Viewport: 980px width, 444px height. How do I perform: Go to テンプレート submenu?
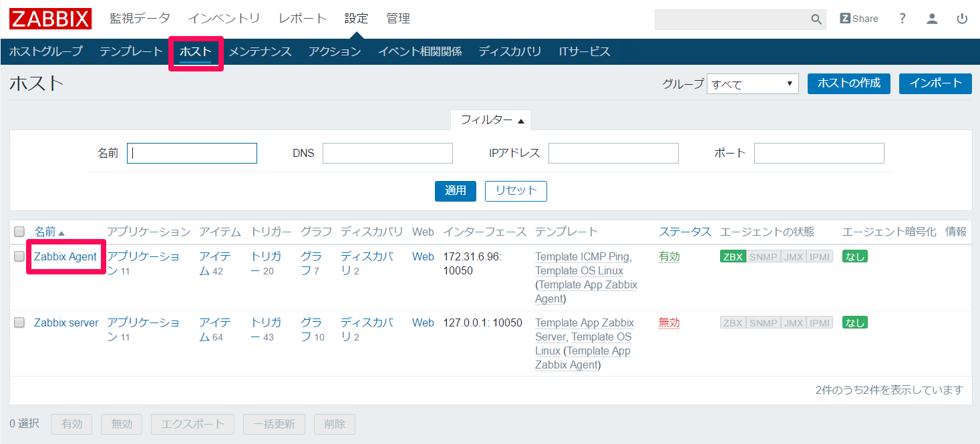[131, 51]
